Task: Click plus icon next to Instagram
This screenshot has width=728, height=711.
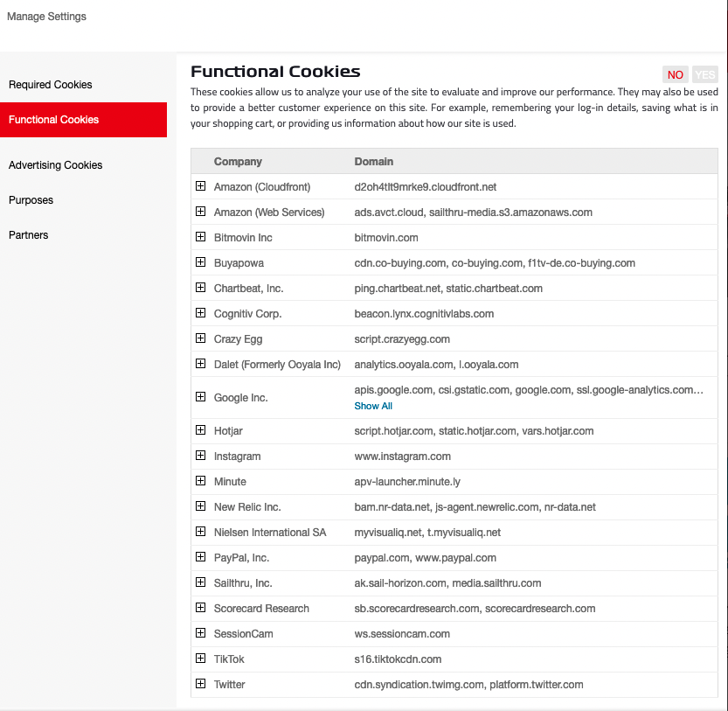Action: click(200, 456)
